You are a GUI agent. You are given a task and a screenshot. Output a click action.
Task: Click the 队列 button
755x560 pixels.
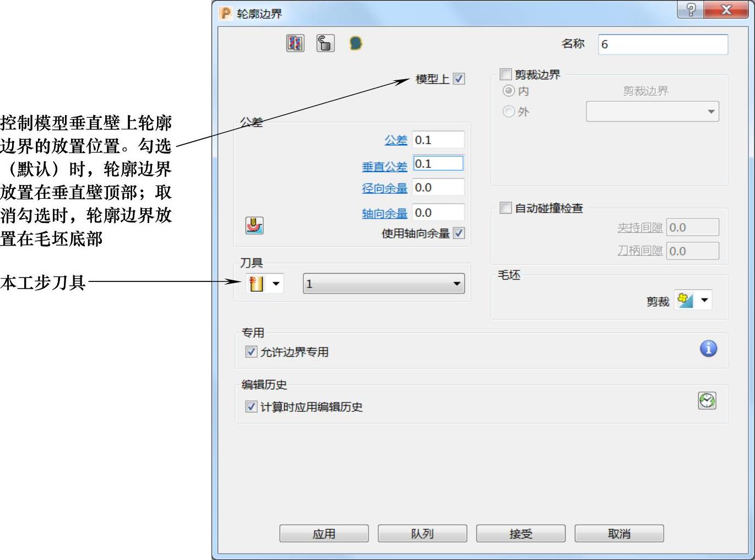422,534
